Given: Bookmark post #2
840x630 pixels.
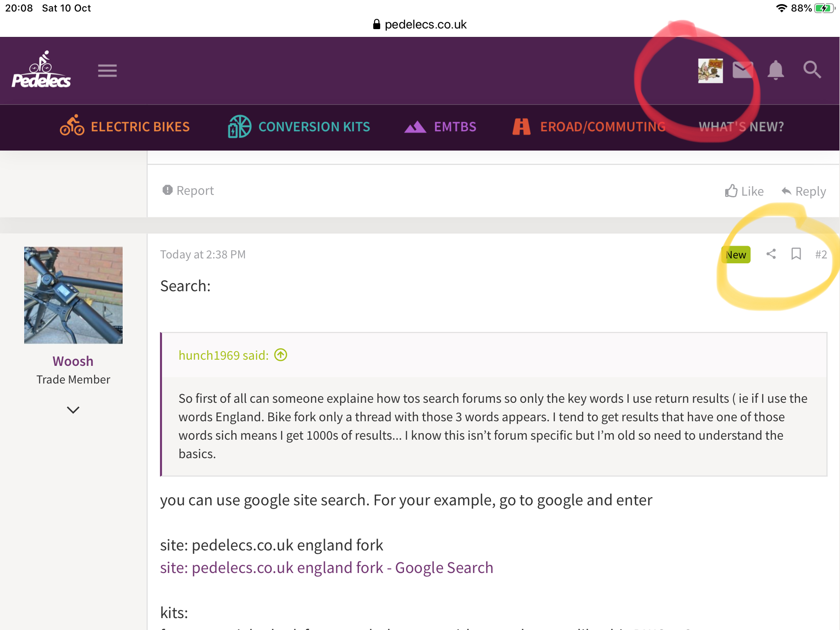Looking at the screenshot, I should [796, 254].
